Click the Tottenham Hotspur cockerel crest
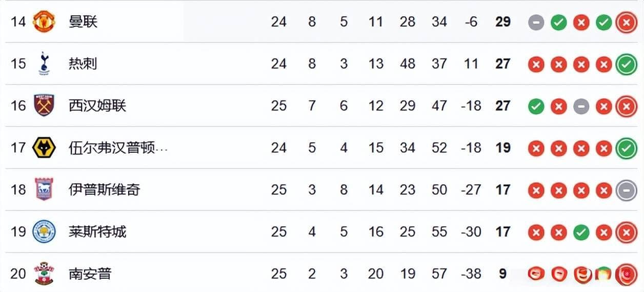Image resolution: width=644 pixels, height=292 pixels. [x=44, y=64]
